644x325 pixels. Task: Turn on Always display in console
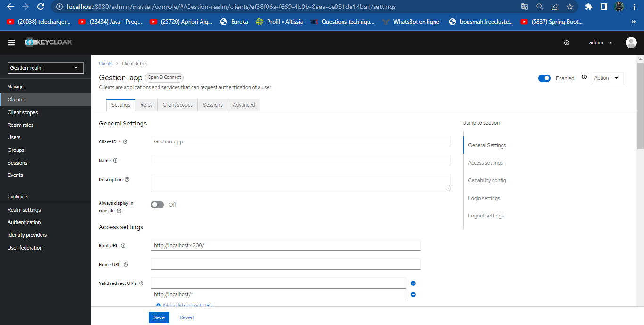pos(157,204)
